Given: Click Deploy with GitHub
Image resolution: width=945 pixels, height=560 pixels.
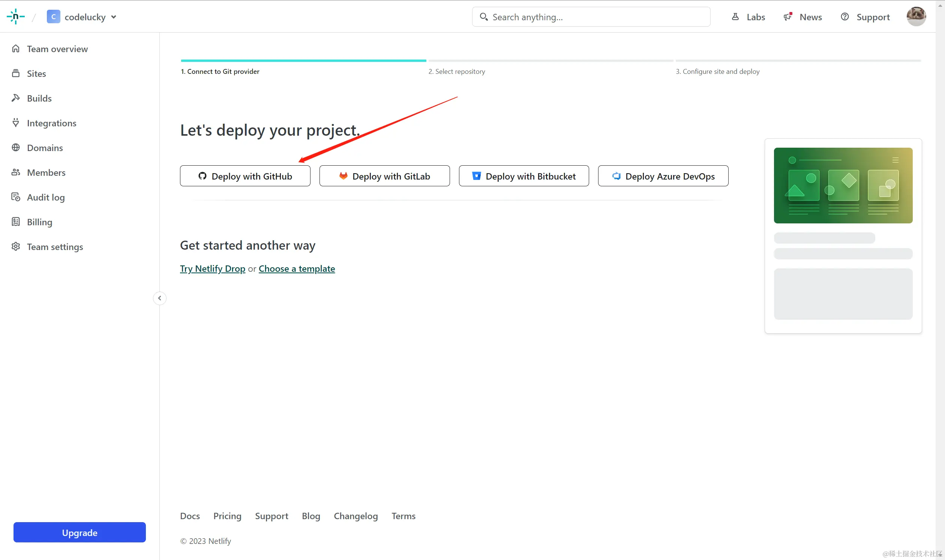Looking at the screenshot, I should pos(245,176).
